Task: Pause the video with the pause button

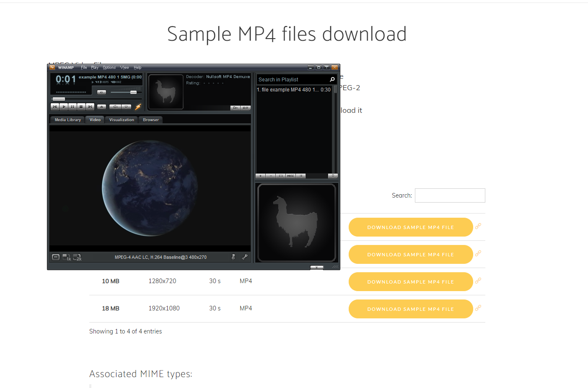Action: pyautogui.click(x=73, y=107)
